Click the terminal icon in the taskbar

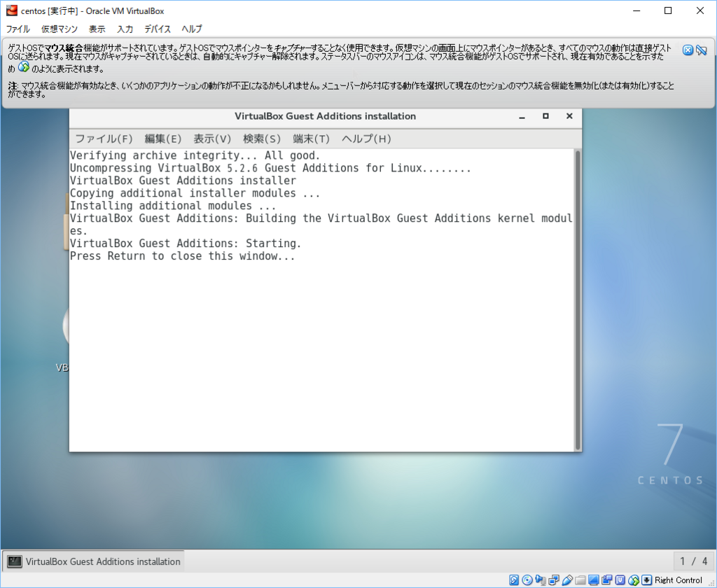click(x=15, y=561)
